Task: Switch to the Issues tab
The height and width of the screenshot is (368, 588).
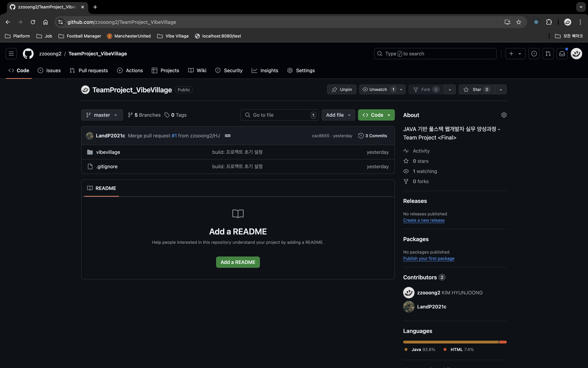Action: click(49, 71)
